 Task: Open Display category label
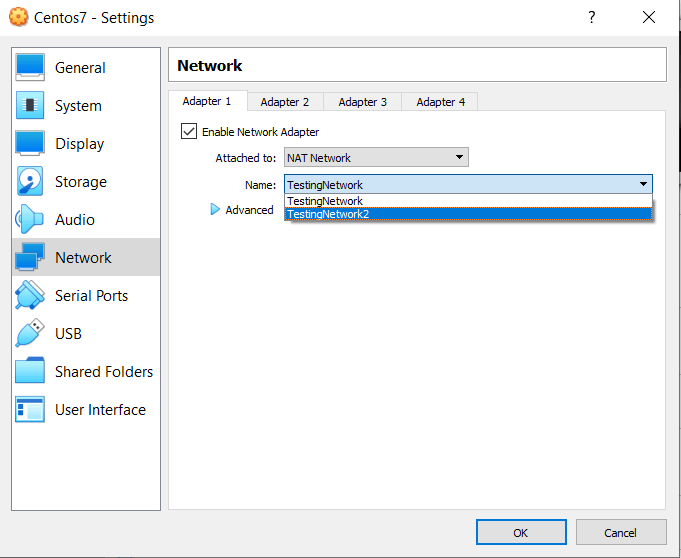(79, 144)
